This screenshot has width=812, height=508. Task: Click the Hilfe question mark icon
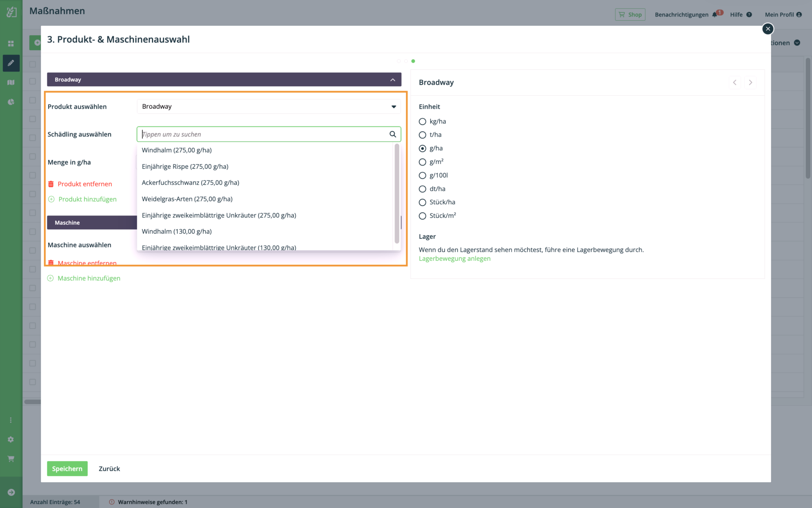click(749, 14)
